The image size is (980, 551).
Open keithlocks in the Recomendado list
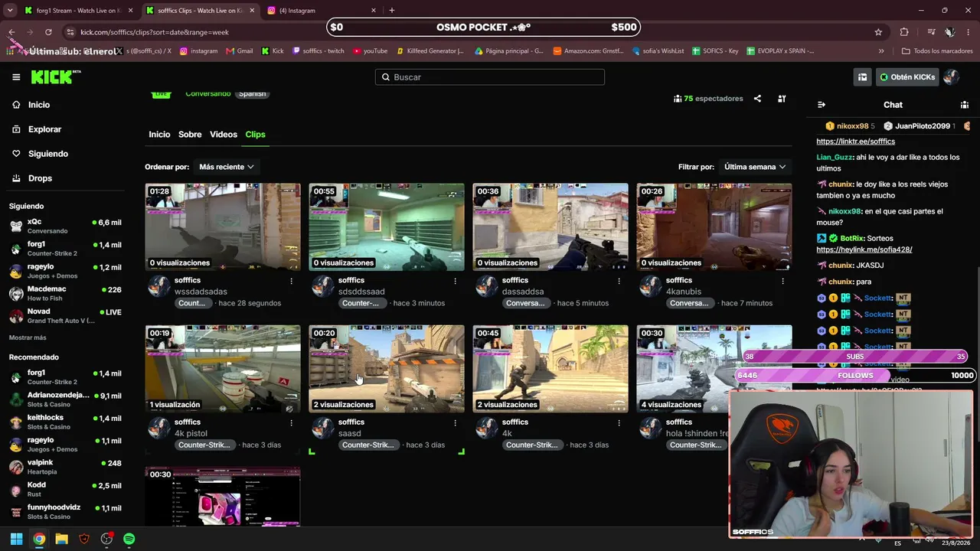point(66,422)
